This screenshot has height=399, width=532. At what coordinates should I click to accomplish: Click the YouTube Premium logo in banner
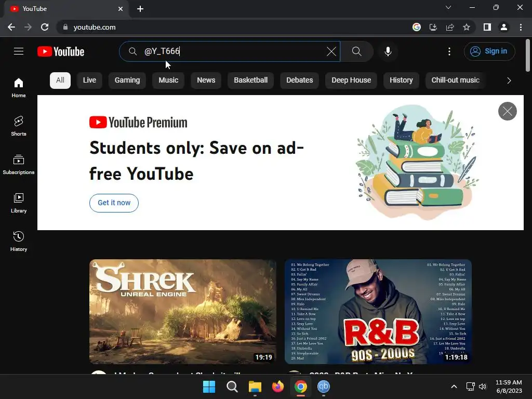138,123
